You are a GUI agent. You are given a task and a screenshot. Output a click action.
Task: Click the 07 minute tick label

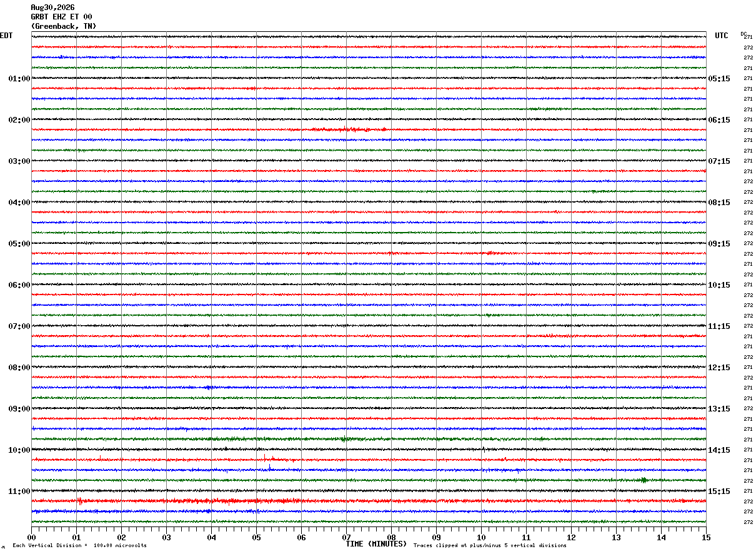[x=346, y=537]
